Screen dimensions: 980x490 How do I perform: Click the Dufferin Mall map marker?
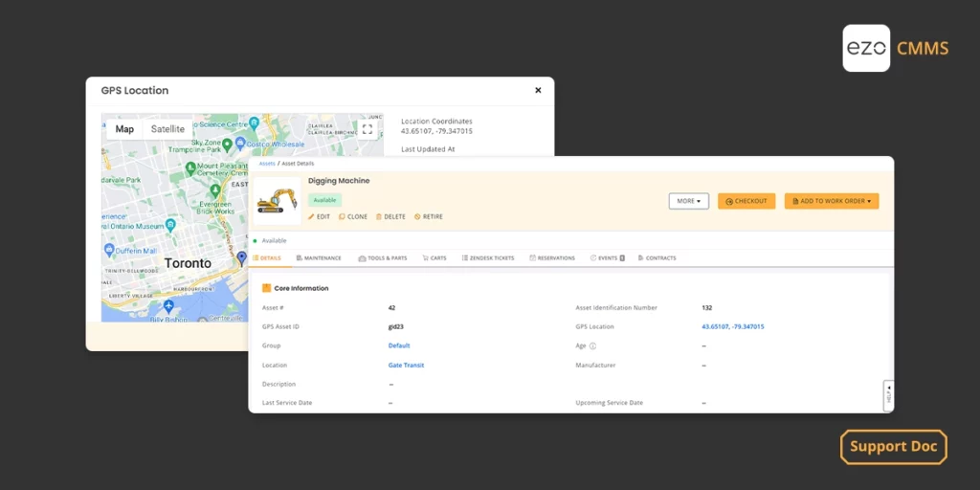coord(109,250)
